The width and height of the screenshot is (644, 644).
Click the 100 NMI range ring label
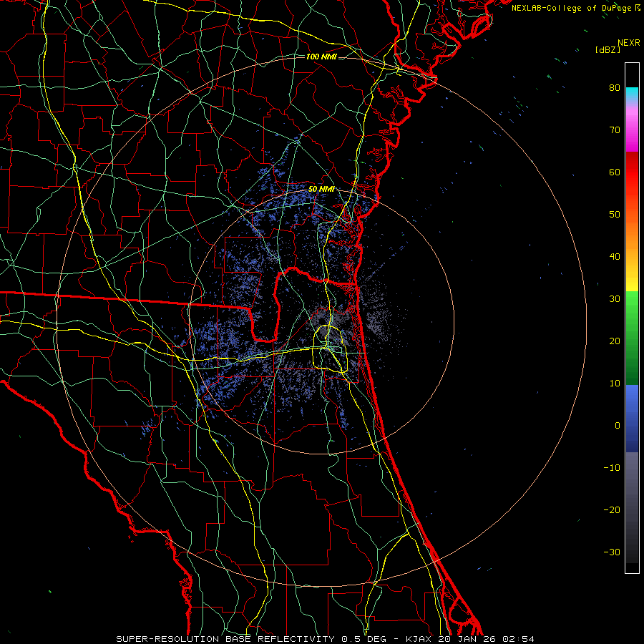tap(321, 57)
